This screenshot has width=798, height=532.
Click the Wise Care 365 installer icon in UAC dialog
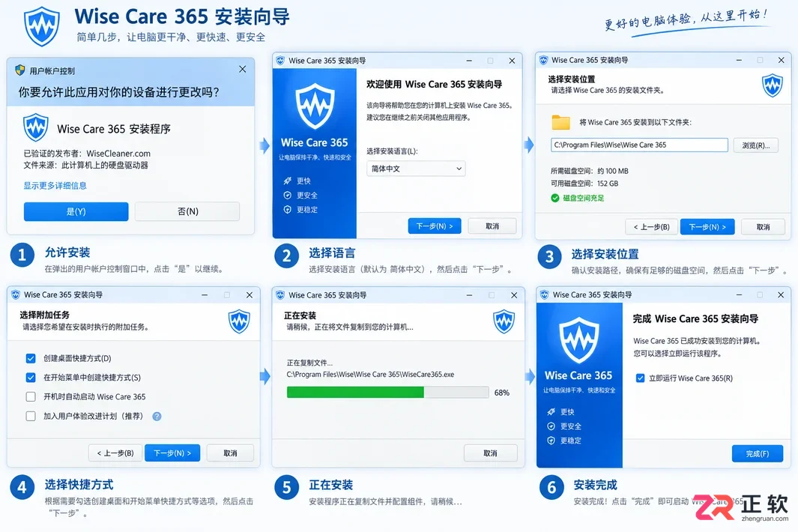pos(36,128)
